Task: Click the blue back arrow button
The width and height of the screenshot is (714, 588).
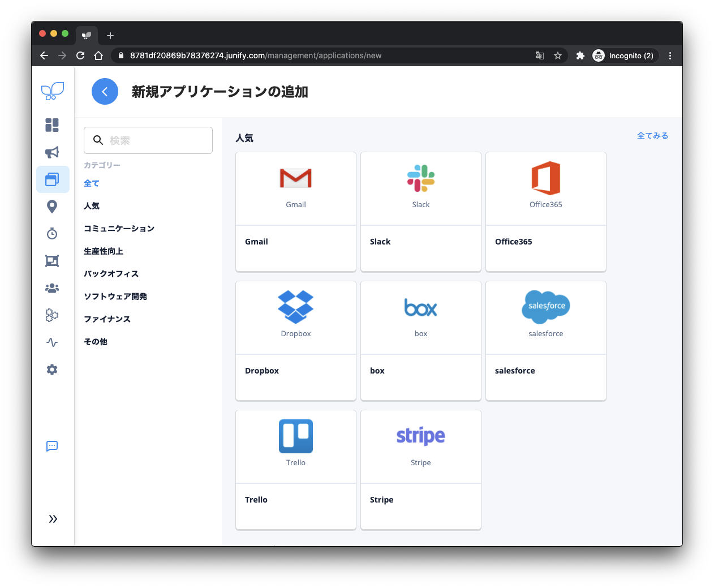Action: pyautogui.click(x=105, y=92)
